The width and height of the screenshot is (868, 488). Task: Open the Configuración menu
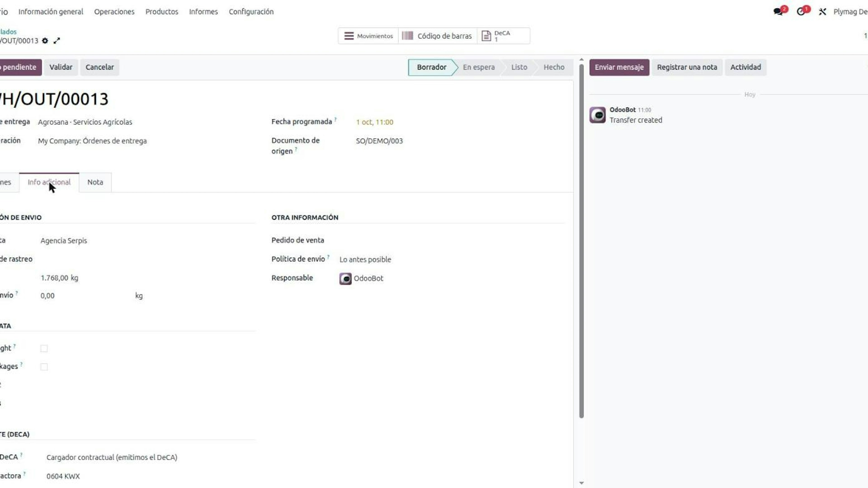coord(251,12)
